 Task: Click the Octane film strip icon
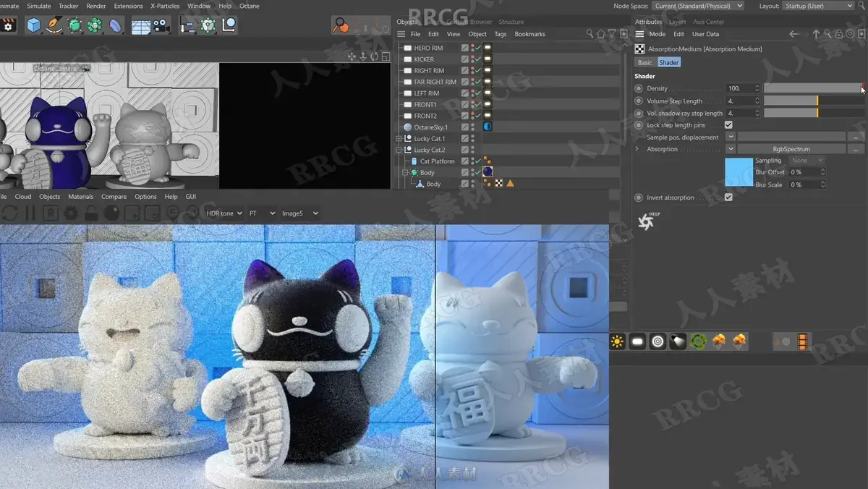pyautogui.click(x=802, y=341)
